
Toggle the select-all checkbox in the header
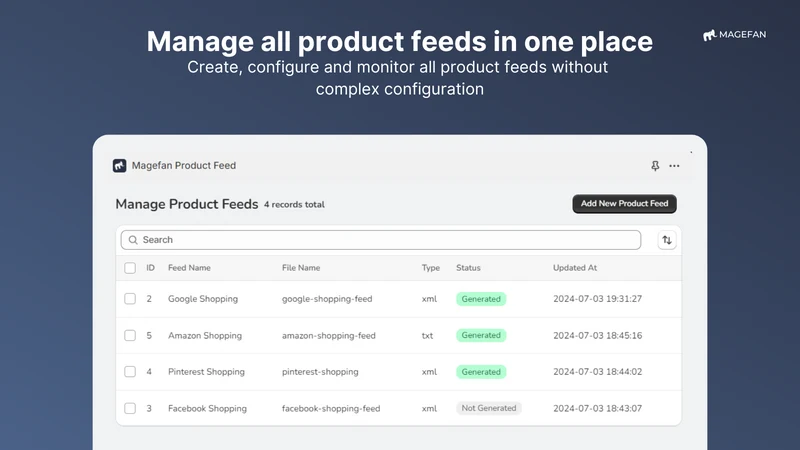pyautogui.click(x=130, y=268)
